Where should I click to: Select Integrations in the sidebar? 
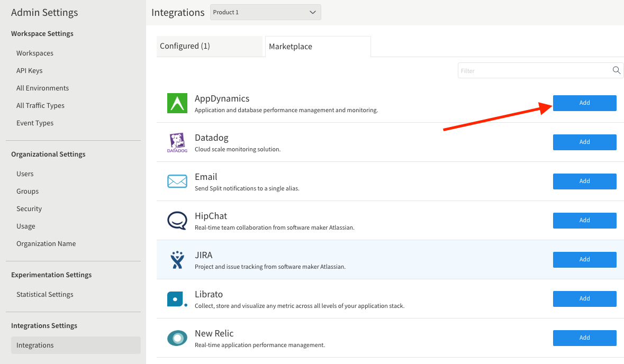(35, 345)
